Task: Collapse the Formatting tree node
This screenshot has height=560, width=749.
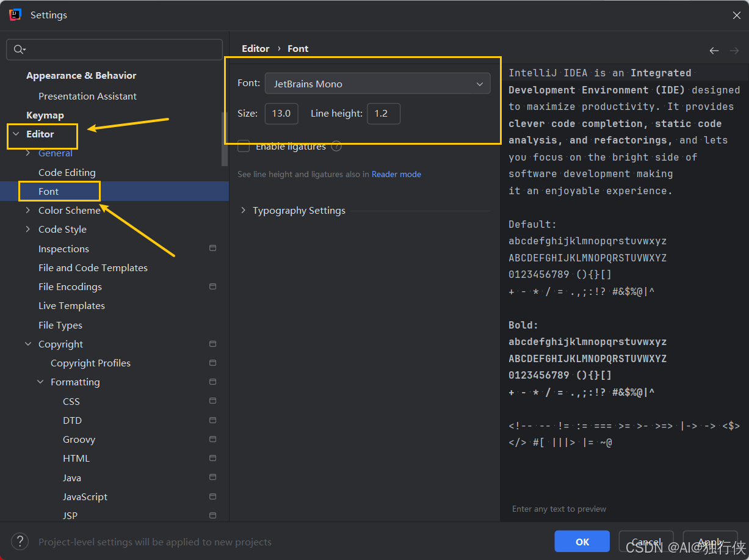Action: click(40, 382)
